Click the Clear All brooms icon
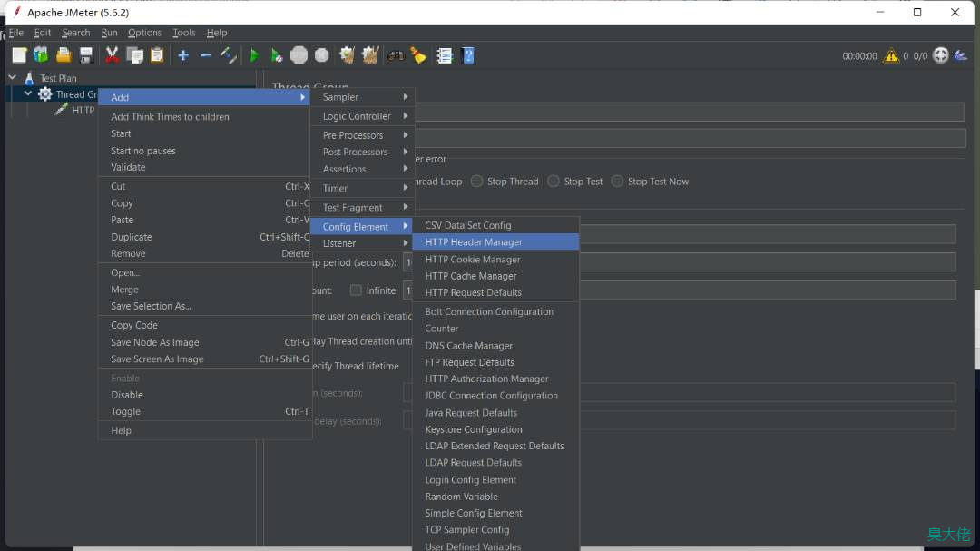Image resolution: width=980 pixels, height=551 pixels. click(370, 55)
